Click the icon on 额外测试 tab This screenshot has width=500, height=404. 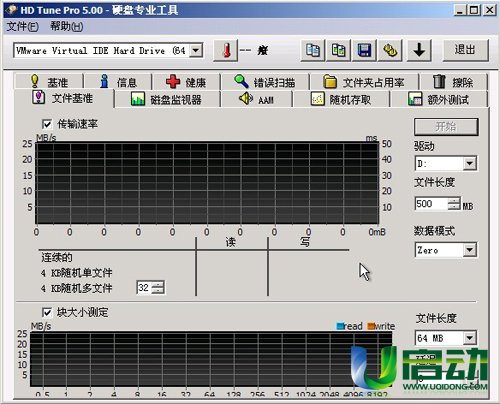point(415,99)
